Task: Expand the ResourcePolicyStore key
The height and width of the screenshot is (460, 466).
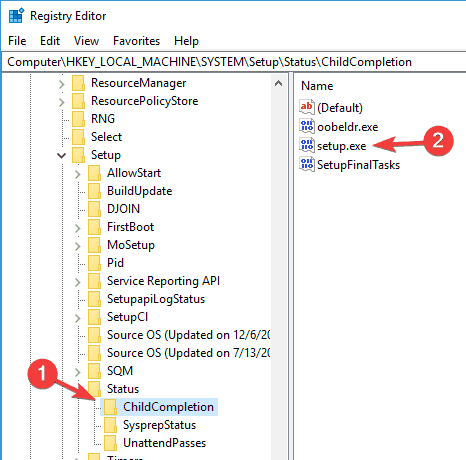Action: tap(61, 102)
